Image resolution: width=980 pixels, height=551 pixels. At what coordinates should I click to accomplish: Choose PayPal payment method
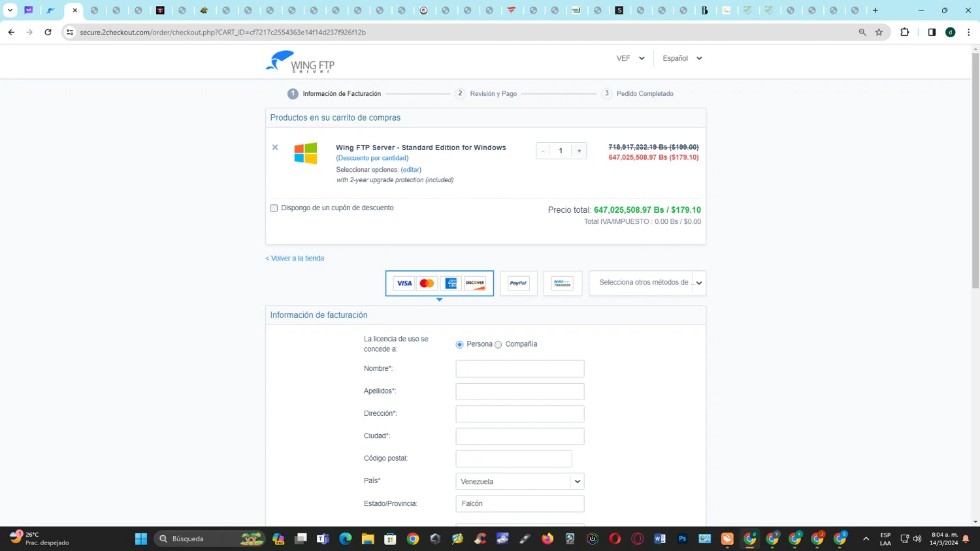tap(519, 283)
